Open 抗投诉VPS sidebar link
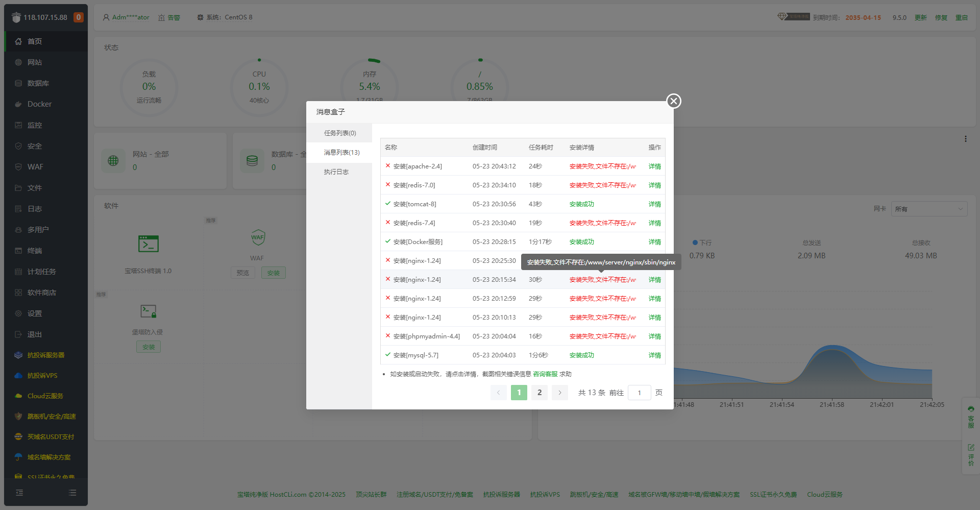Screen dimensions: 980x510 [x=46, y=376]
